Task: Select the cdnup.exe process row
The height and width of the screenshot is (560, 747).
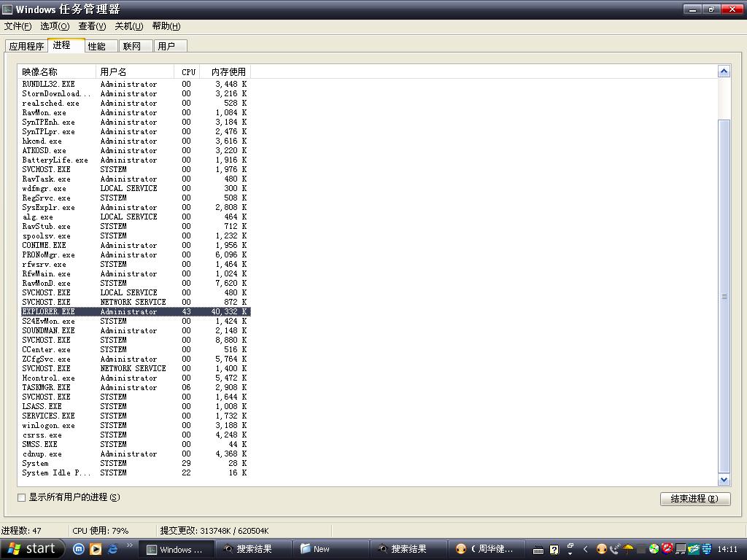Action: (135, 454)
